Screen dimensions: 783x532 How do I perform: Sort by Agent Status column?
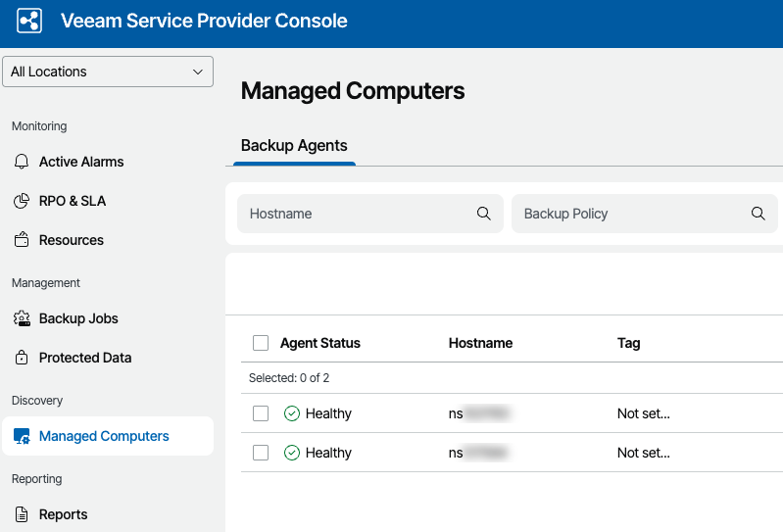(x=320, y=343)
